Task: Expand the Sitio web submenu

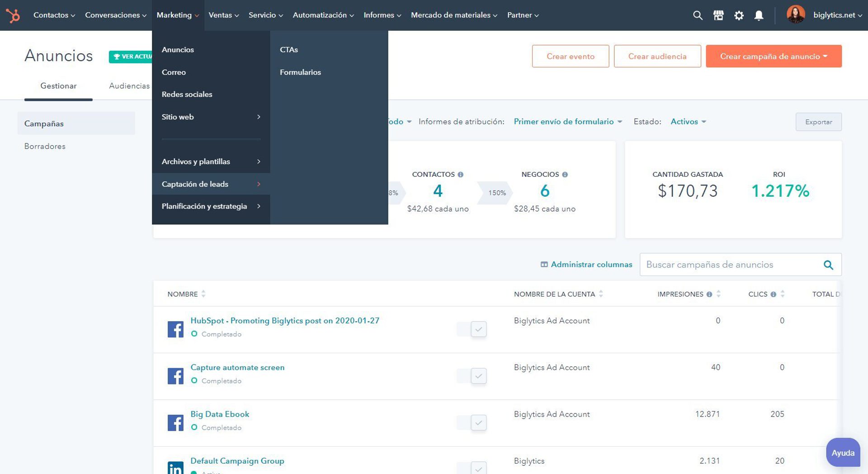Action: click(211, 117)
